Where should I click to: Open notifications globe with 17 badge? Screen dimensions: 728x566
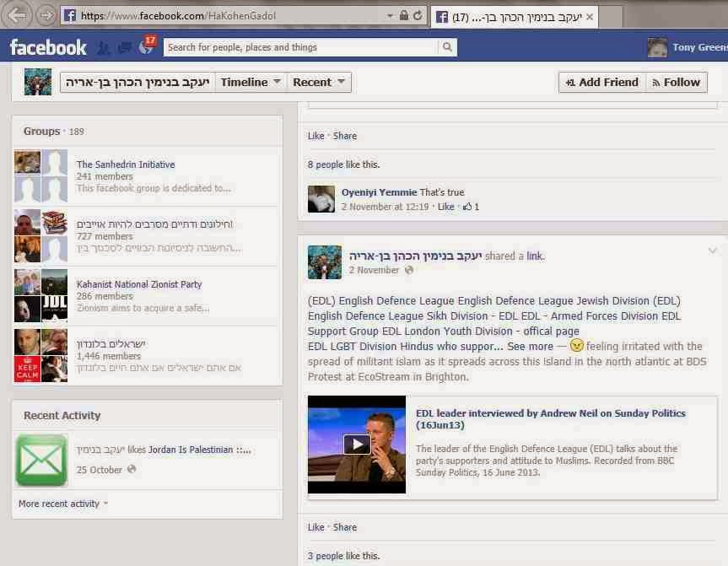click(147, 46)
